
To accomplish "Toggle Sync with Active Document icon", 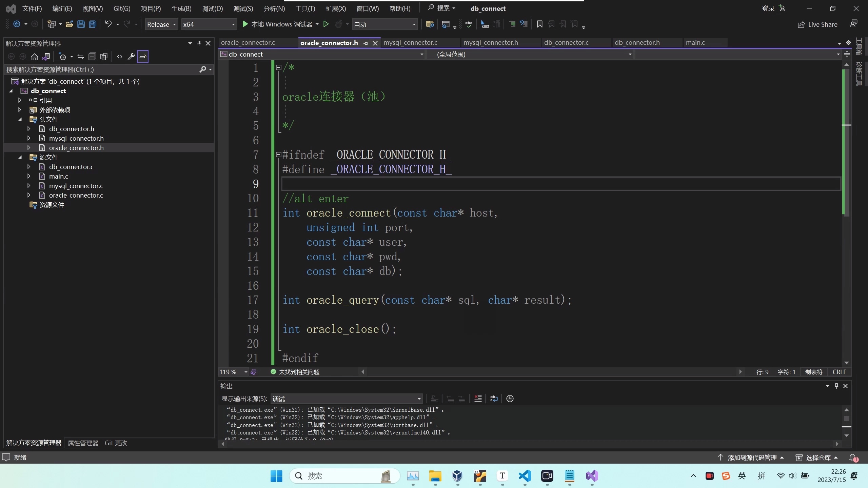I will coord(81,57).
